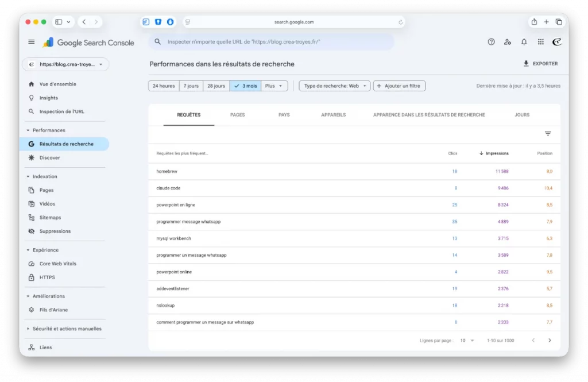Click the Help question mark icon
Image resolution: width=588 pixels, height=382 pixels.
tap(491, 42)
